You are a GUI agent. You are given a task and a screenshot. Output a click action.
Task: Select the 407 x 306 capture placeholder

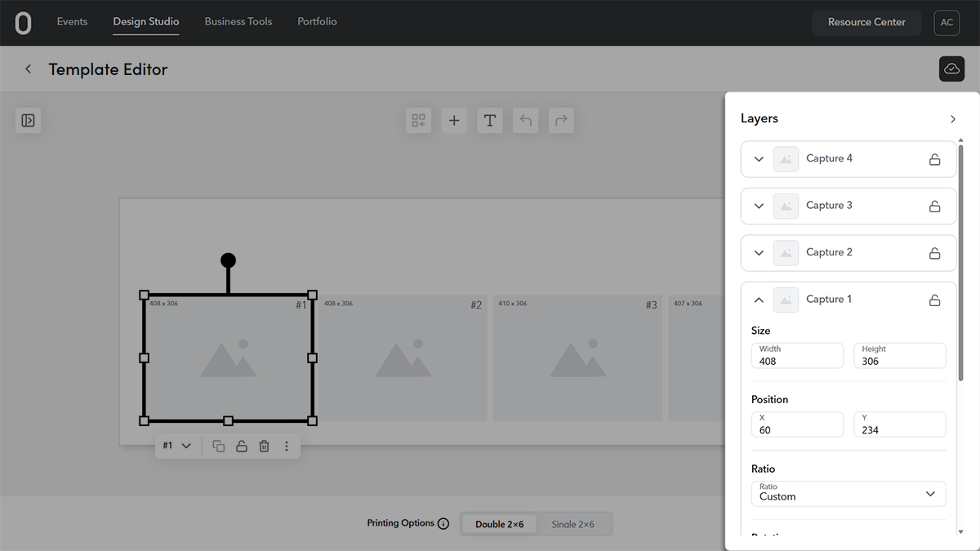point(697,358)
